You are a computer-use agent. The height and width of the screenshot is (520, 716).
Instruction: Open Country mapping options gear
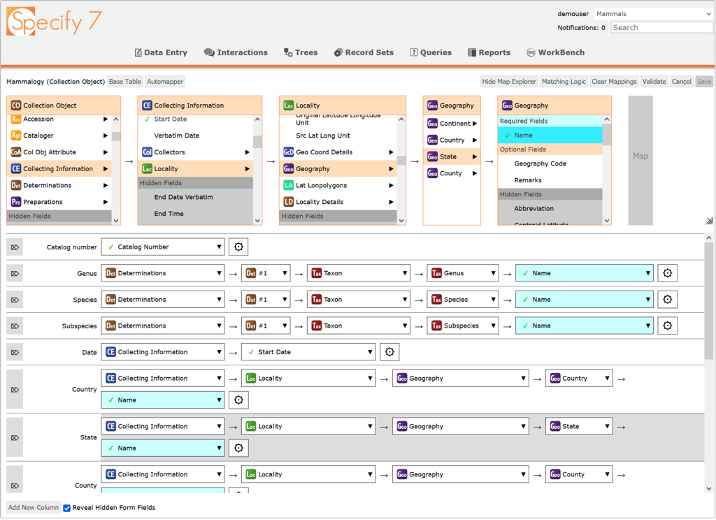[238, 400]
